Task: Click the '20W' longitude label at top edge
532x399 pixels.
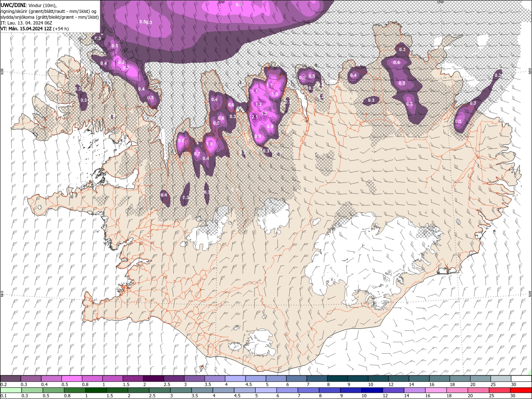Action: [x=221, y=2]
